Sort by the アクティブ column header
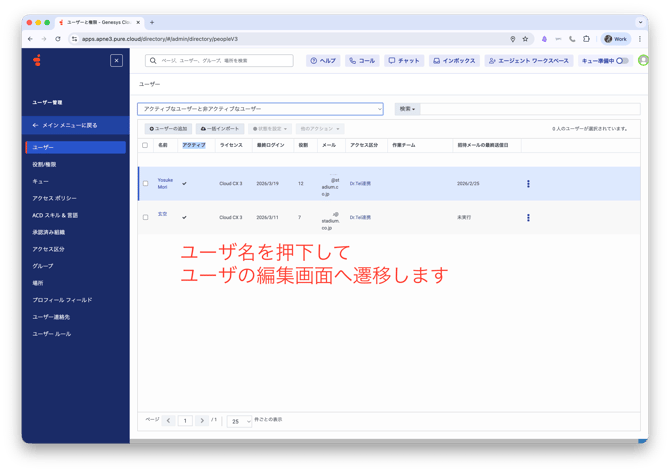Screen dimensions: 670x472 click(194, 145)
